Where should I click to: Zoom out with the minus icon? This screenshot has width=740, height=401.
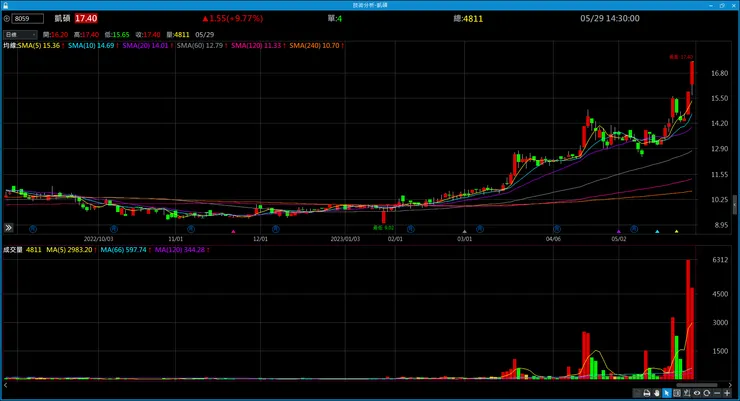click(x=717, y=393)
